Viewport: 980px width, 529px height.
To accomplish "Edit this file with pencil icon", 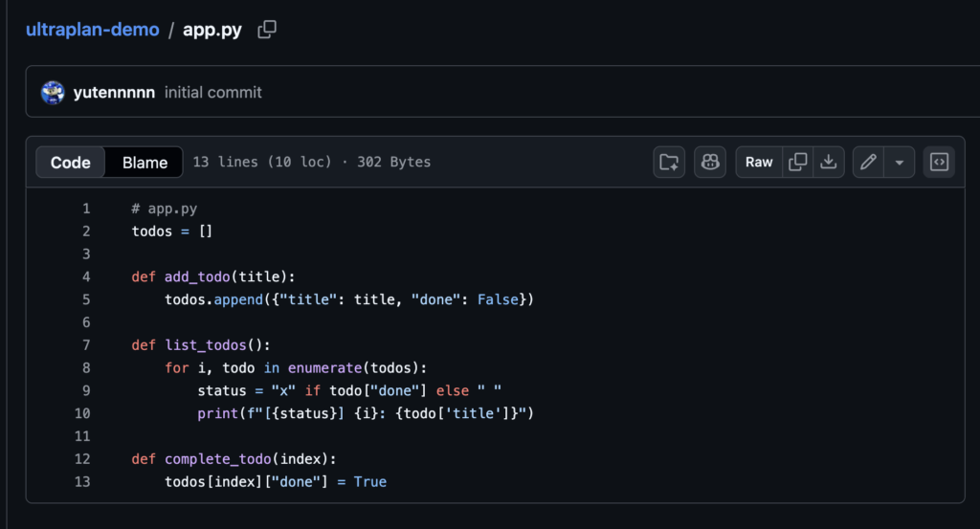I will (868, 163).
